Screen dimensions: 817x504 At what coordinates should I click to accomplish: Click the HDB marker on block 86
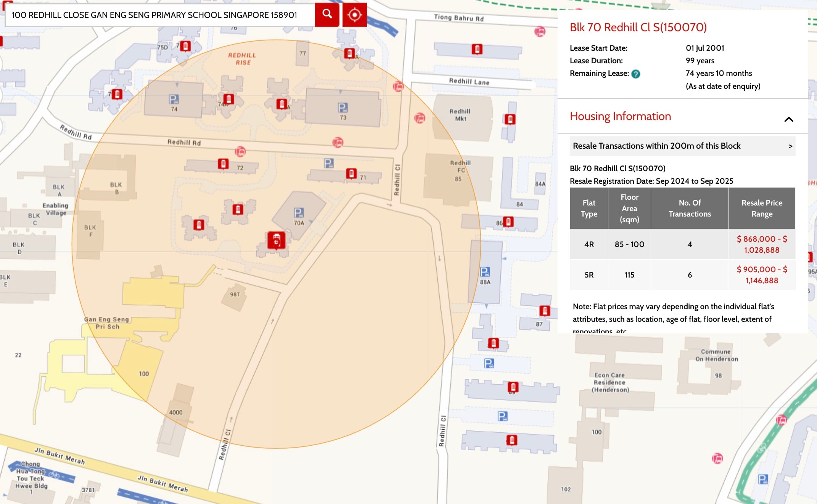(x=508, y=222)
